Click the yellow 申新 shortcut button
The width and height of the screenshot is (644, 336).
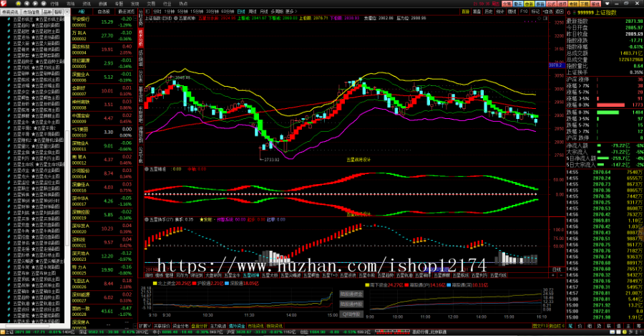tap(529, 4)
